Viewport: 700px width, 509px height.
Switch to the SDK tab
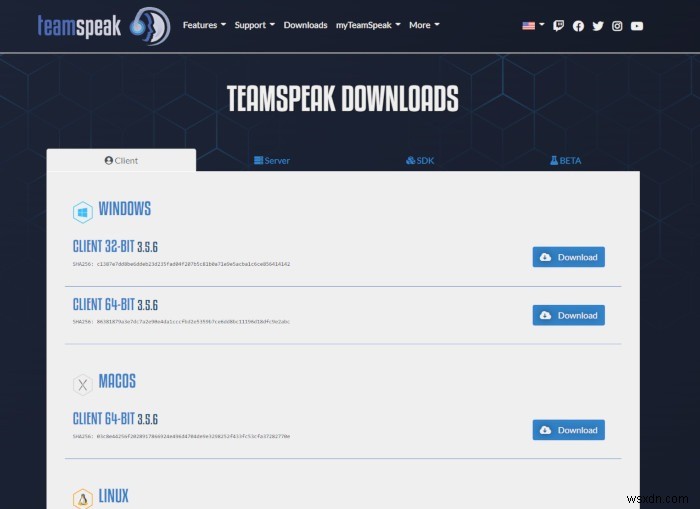pyautogui.click(x=420, y=160)
